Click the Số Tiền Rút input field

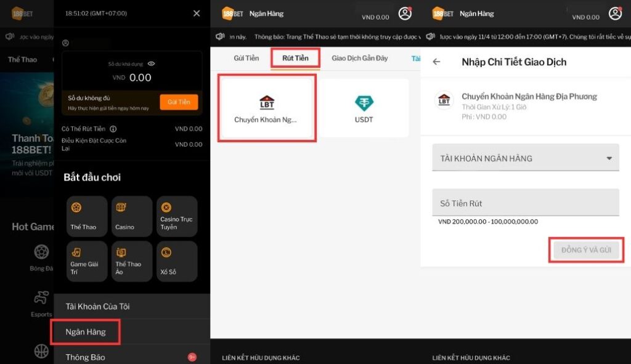[526, 203]
